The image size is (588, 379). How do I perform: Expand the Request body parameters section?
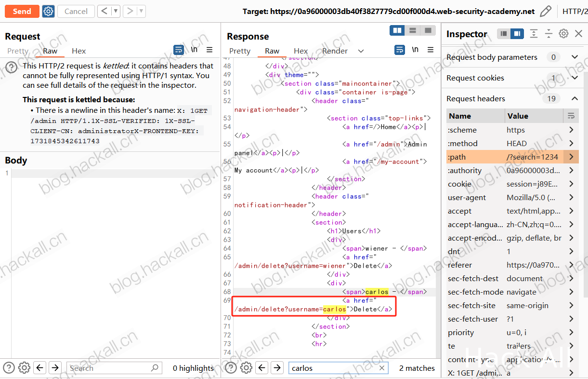click(575, 57)
